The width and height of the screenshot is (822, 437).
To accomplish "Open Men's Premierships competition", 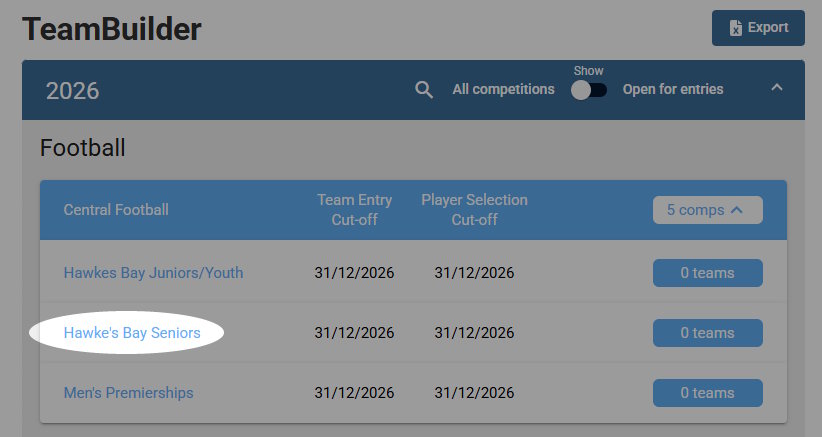I will pos(128,393).
